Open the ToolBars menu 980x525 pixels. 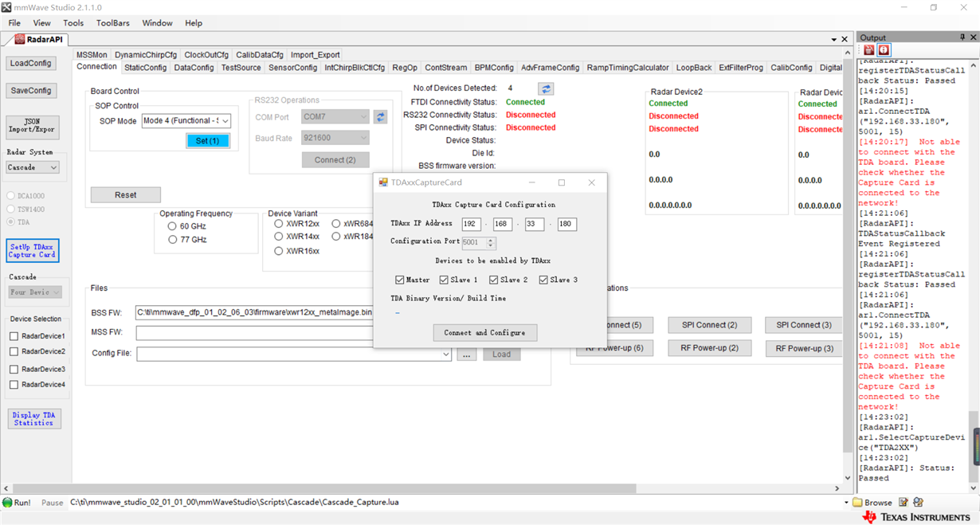click(113, 23)
